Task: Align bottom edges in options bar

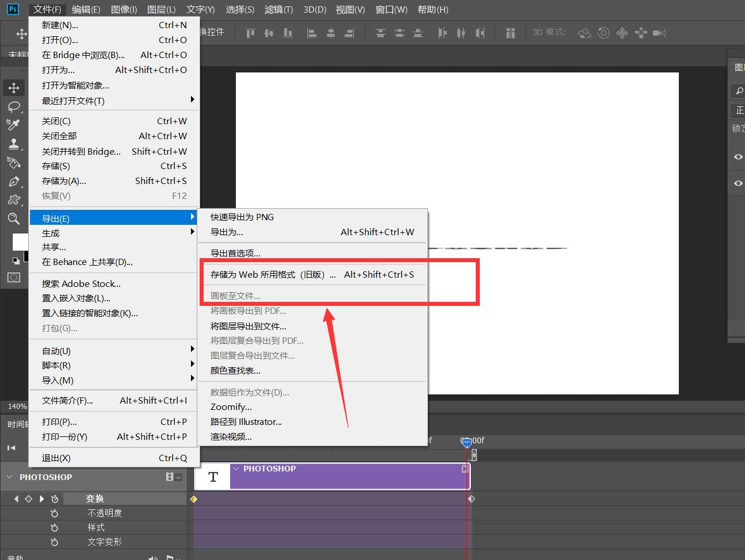Action: pos(288,33)
